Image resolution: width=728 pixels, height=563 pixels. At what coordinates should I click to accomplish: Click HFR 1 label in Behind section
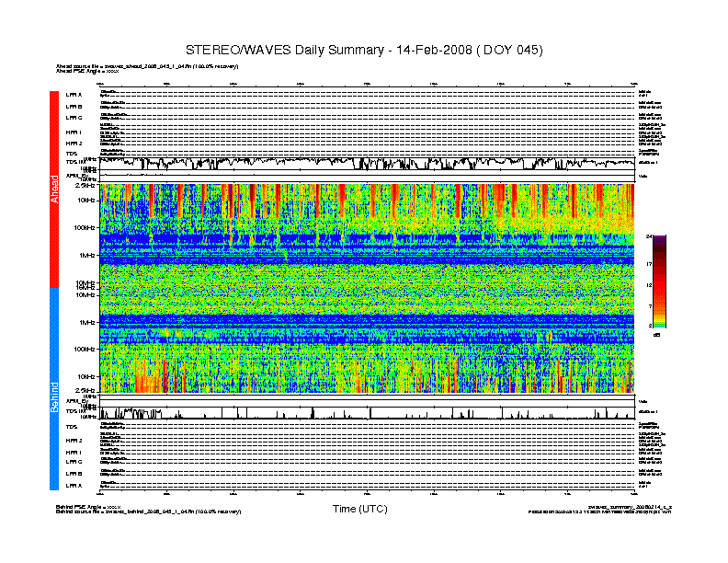[x=74, y=452]
